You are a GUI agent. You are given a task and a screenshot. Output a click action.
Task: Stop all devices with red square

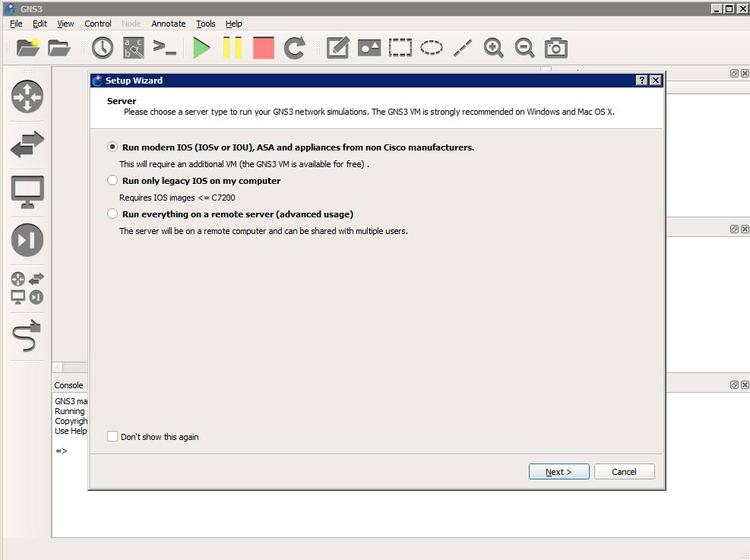coord(264,48)
